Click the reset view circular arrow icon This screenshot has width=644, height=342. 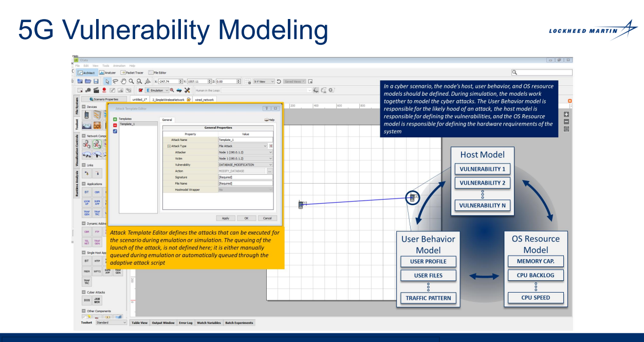click(x=279, y=81)
